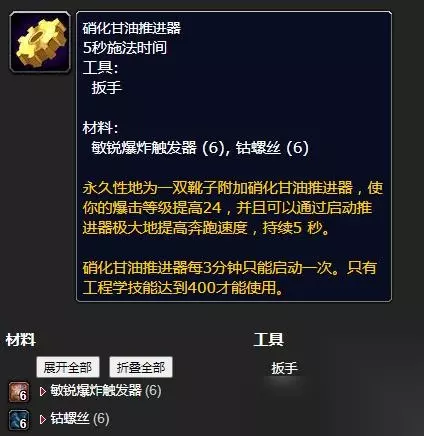Click the tooltip title 硝化甘油推进器

[132, 28]
